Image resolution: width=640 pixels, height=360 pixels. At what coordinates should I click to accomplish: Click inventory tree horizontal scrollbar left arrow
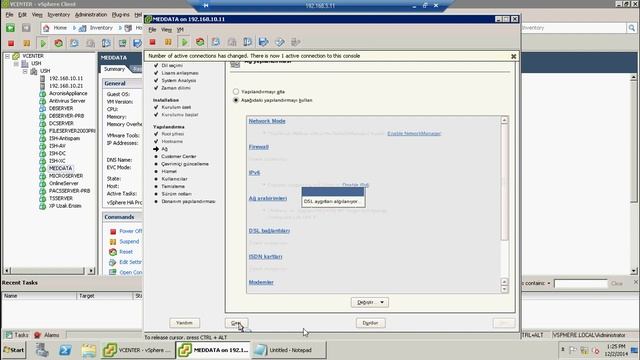point(7,271)
